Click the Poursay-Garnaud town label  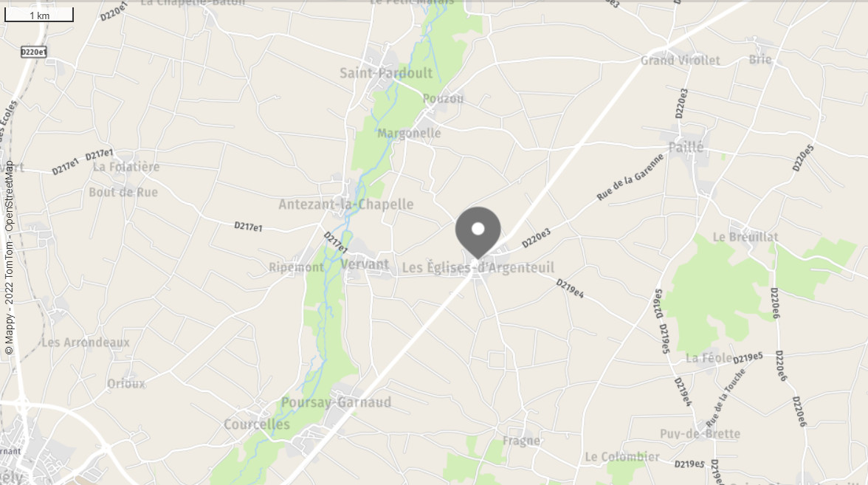(x=336, y=402)
